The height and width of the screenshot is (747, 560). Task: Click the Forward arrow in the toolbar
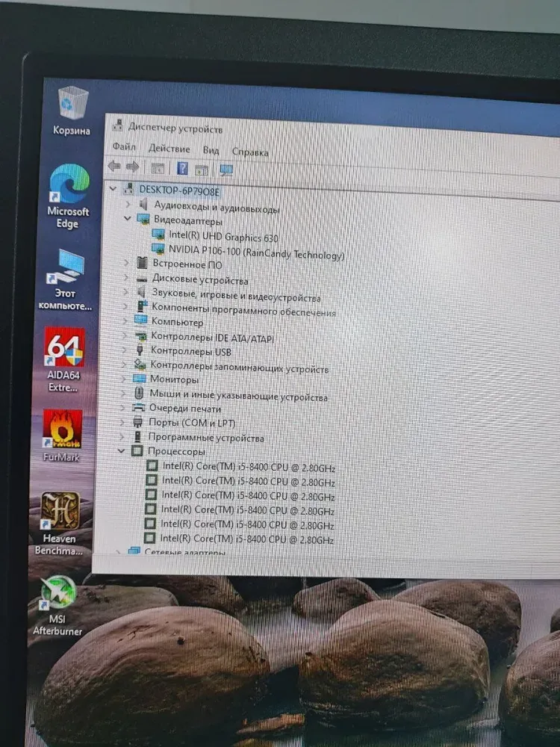(x=132, y=167)
